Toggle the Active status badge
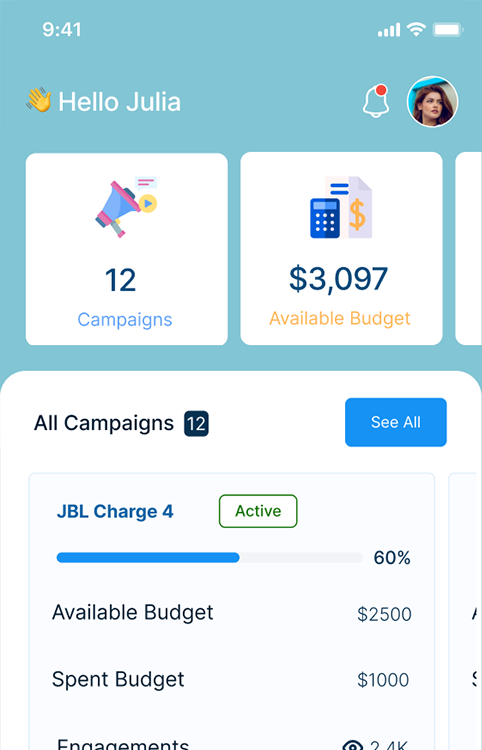The height and width of the screenshot is (750, 482). [258, 511]
